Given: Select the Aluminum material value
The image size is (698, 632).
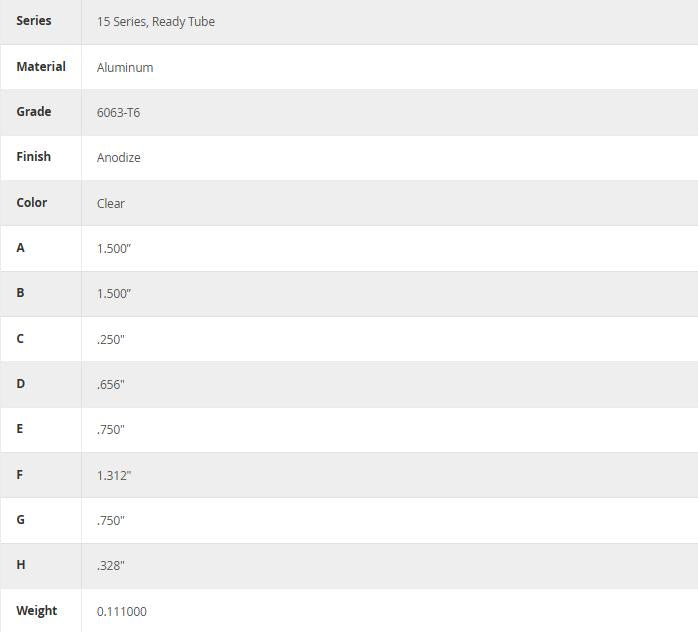Looking at the screenshot, I should point(125,67).
